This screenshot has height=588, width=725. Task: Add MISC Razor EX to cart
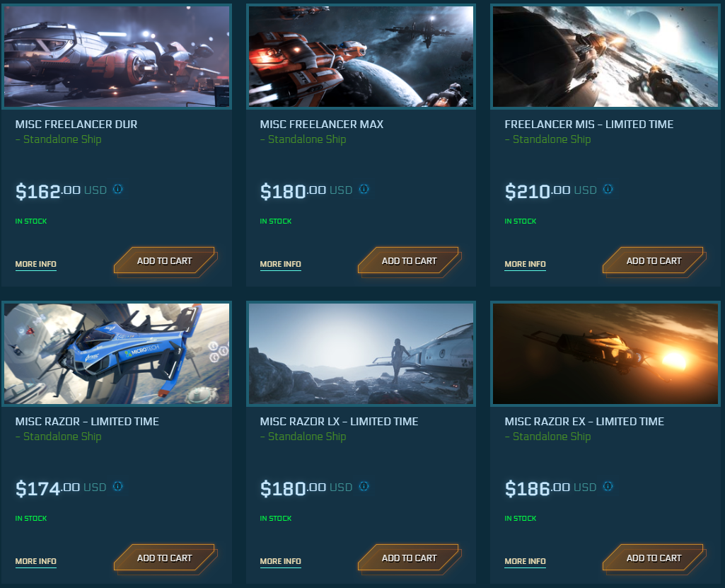click(654, 558)
